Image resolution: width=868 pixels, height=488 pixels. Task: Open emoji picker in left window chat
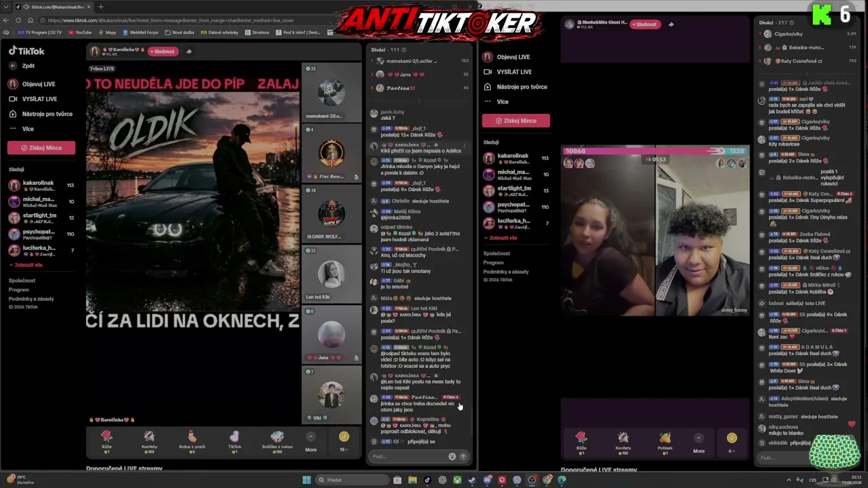click(452, 456)
